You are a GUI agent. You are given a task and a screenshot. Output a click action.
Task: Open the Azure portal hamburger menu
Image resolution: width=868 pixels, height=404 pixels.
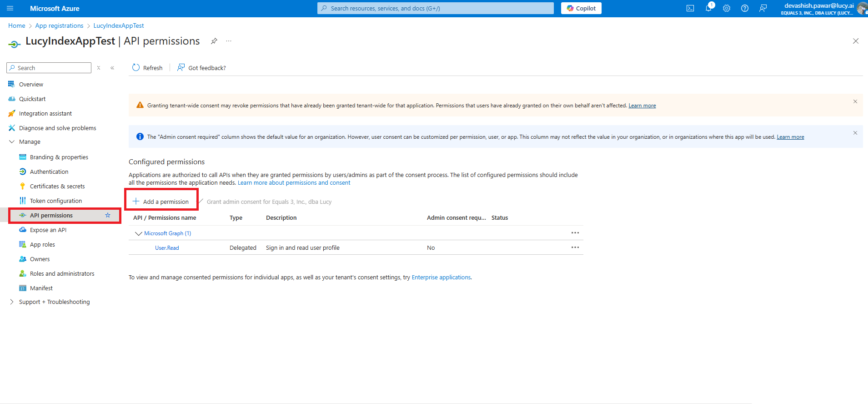[10, 8]
